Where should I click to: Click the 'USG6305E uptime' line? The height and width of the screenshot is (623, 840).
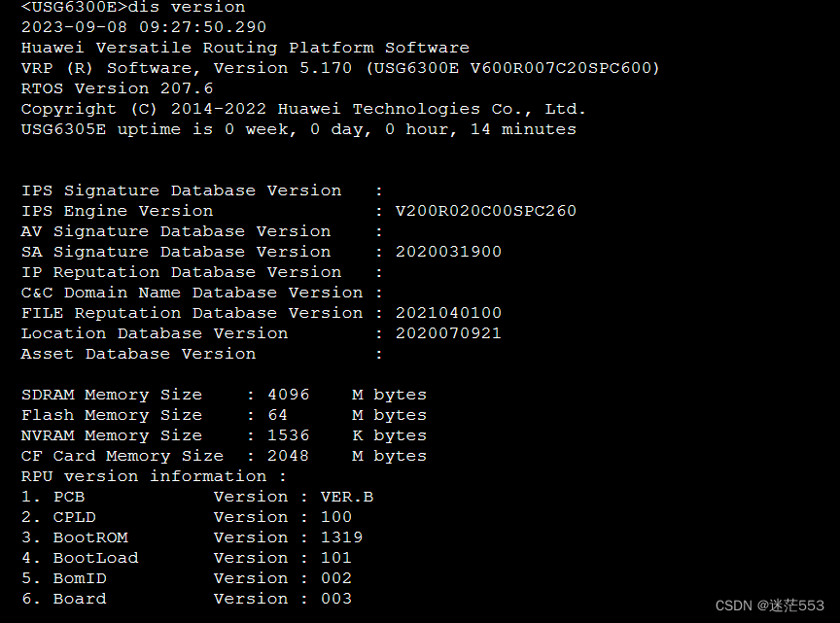(x=298, y=129)
